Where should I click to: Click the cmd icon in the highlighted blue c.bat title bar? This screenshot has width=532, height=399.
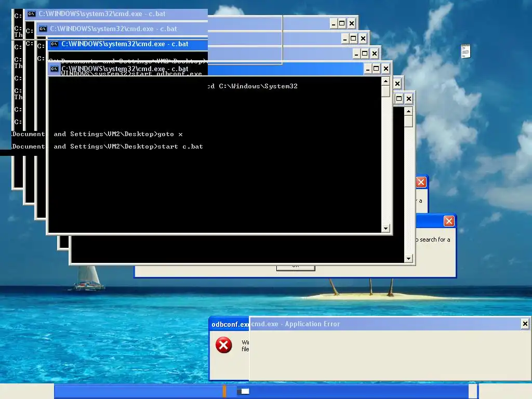[54, 44]
